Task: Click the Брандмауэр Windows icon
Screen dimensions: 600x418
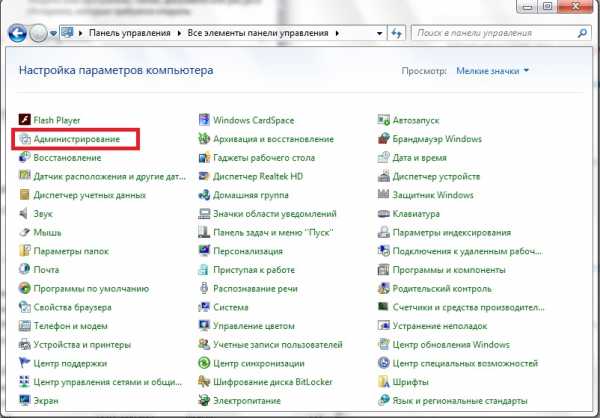Action: tap(383, 139)
